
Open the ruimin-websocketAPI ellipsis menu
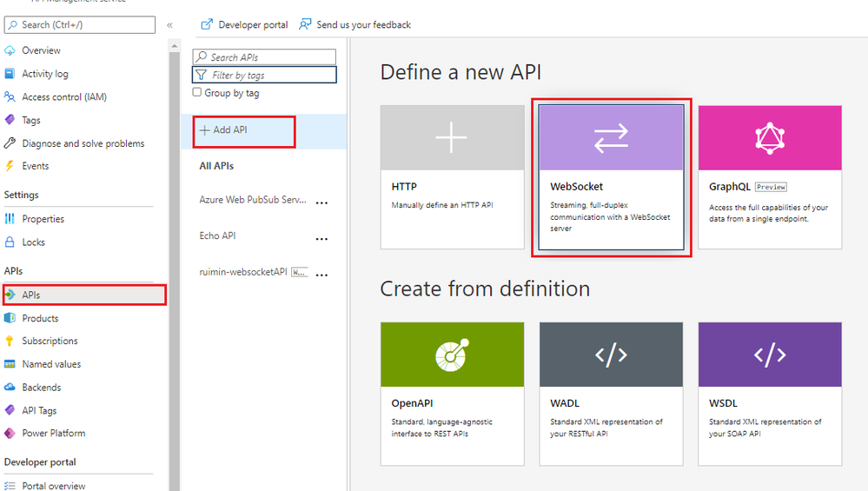[321, 275]
